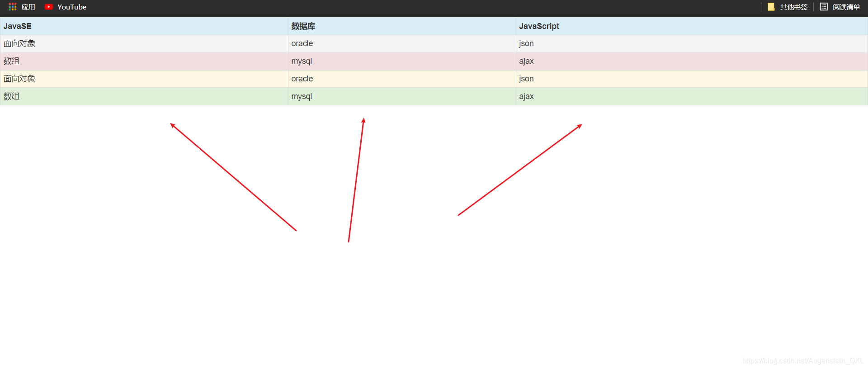Open the 其他书签 bookmarks folder
868x369 pixels.
pos(794,7)
